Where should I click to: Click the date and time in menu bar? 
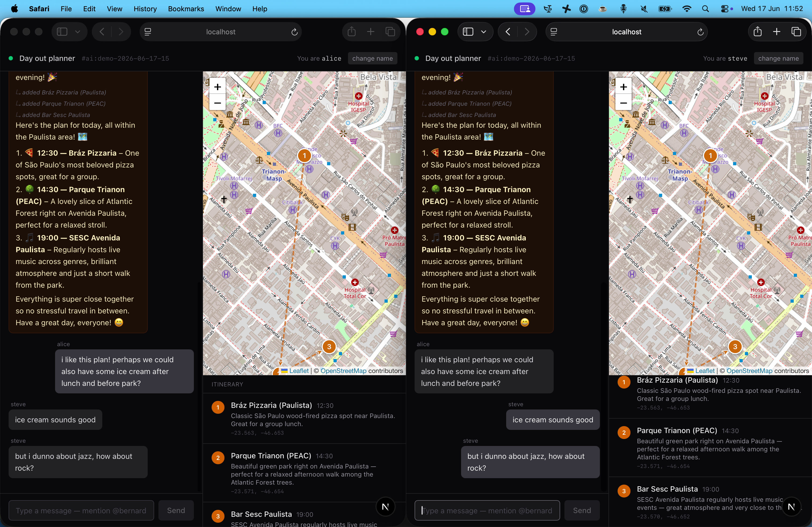point(772,9)
